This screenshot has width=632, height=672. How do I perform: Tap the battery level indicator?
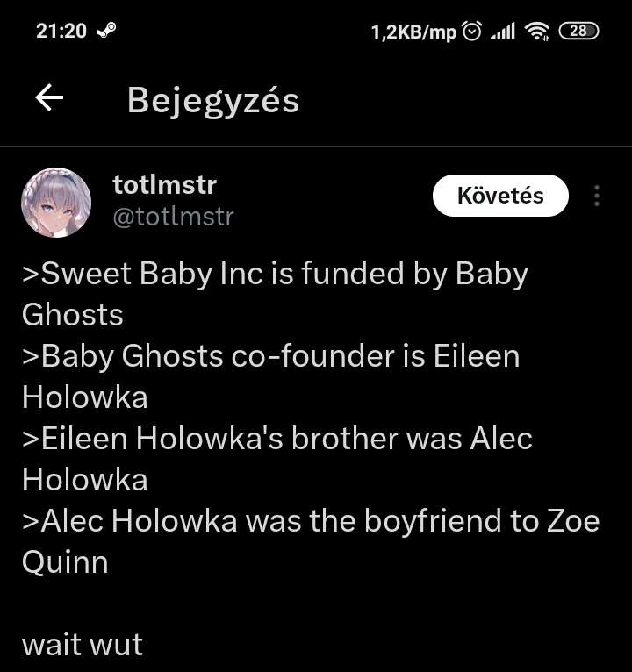[x=578, y=31]
